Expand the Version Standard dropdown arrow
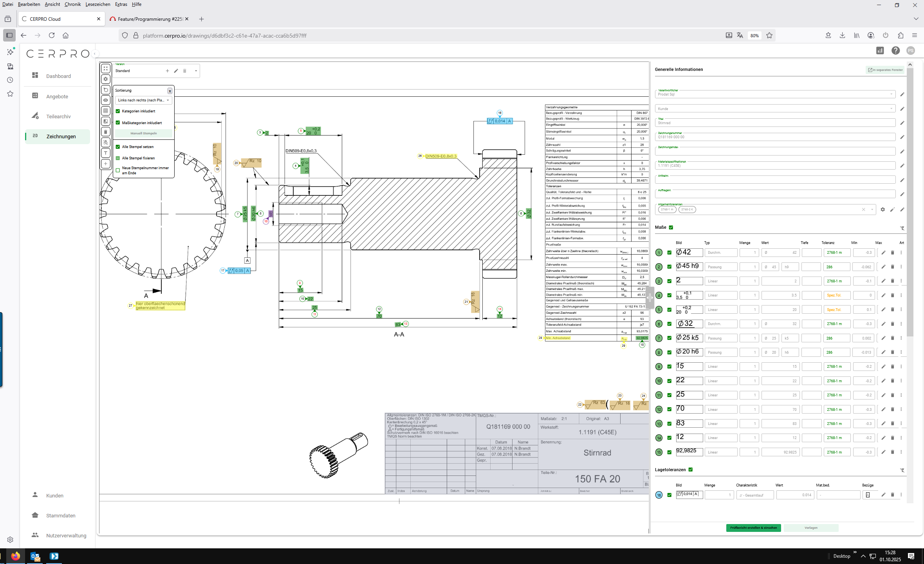 click(196, 71)
